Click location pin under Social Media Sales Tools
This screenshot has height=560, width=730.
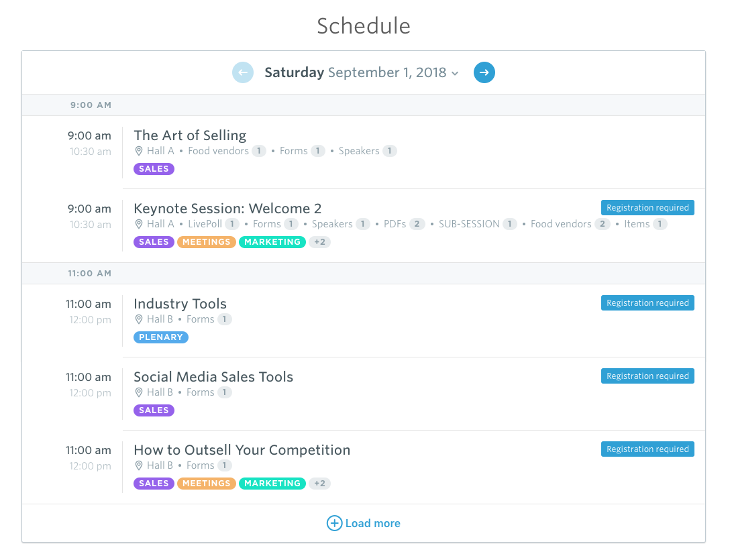click(x=139, y=392)
